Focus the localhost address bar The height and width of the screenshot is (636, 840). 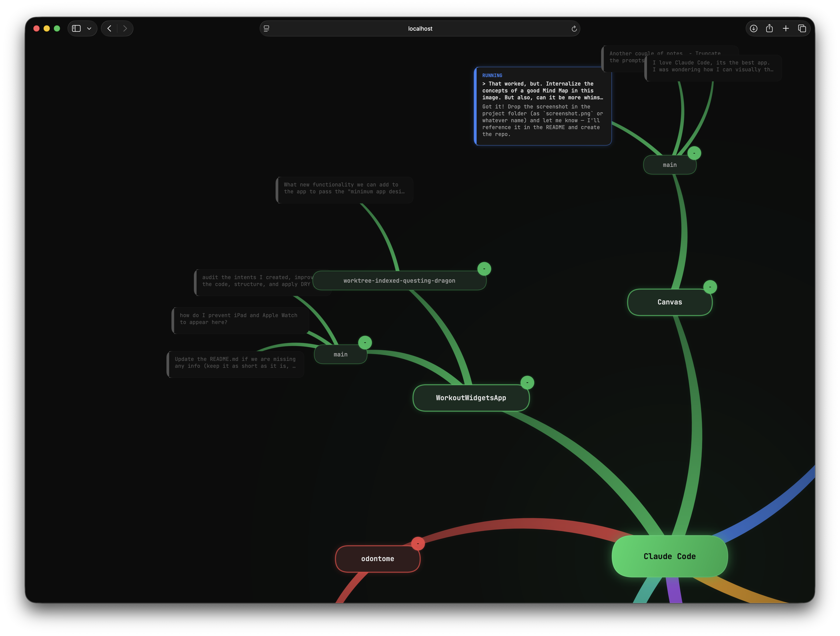pyautogui.click(x=420, y=28)
